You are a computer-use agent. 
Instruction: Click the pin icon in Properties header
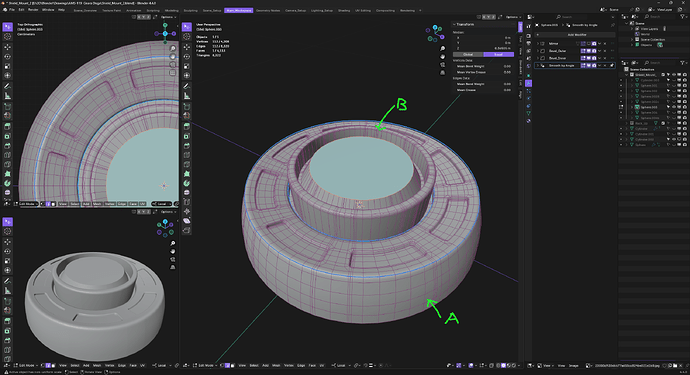point(612,25)
